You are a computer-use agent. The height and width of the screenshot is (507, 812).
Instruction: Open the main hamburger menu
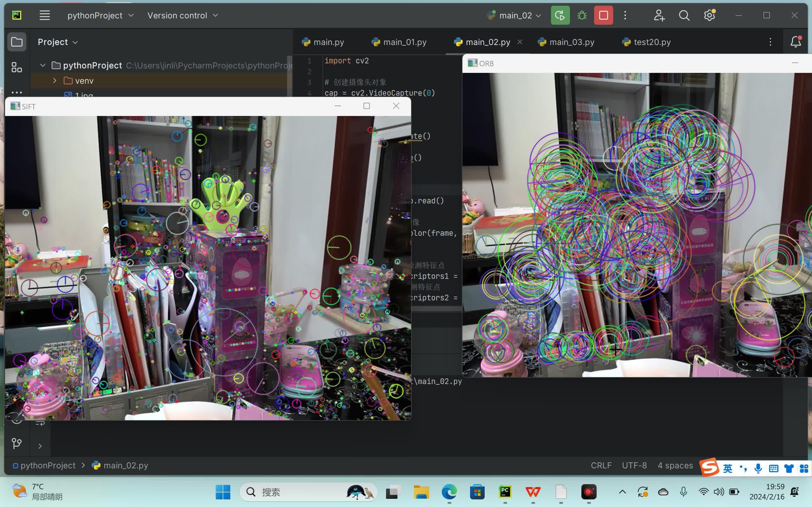click(x=45, y=15)
